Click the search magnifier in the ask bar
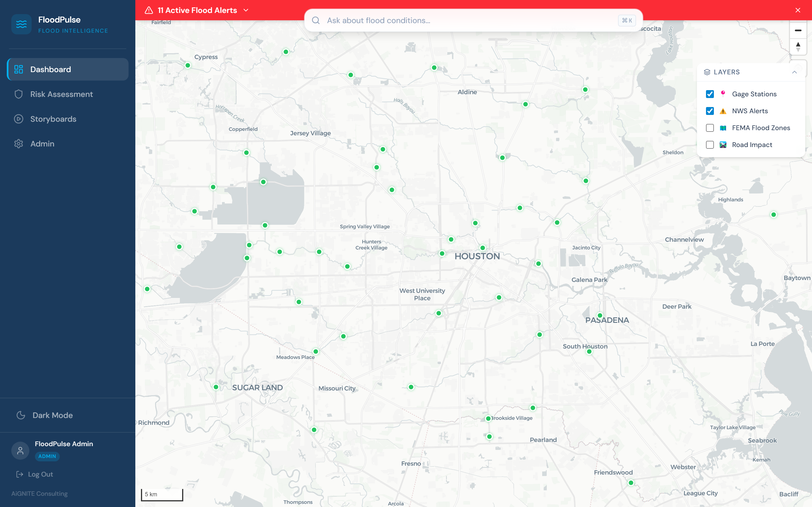The width and height of the screenshot is (812, 507). pyautogui.click(x=316, y=21)
